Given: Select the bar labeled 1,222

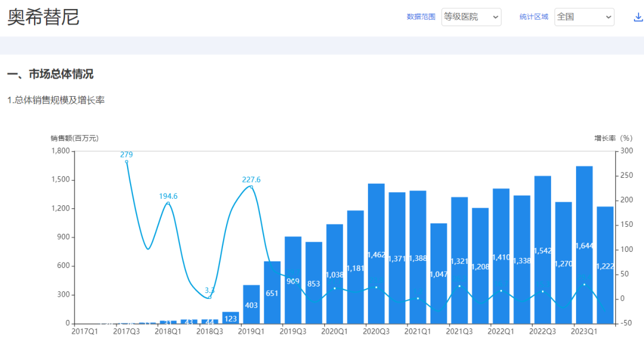Looking at the screenshot, I should [605, 265].
